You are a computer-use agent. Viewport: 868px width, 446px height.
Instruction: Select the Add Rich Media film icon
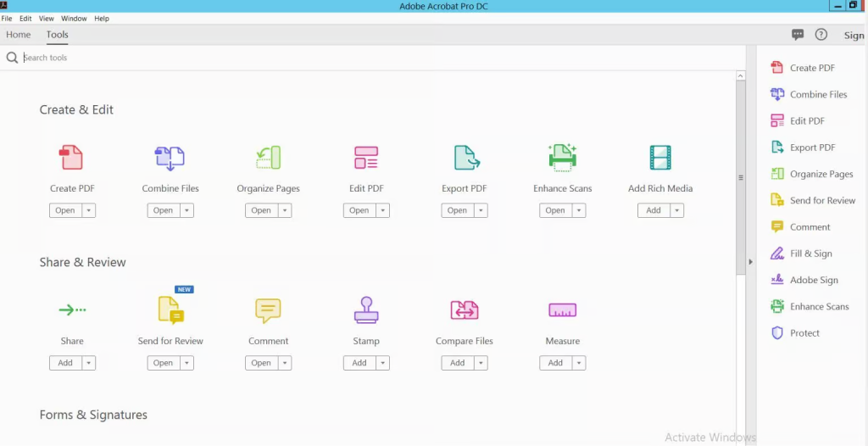click(659, 158)
